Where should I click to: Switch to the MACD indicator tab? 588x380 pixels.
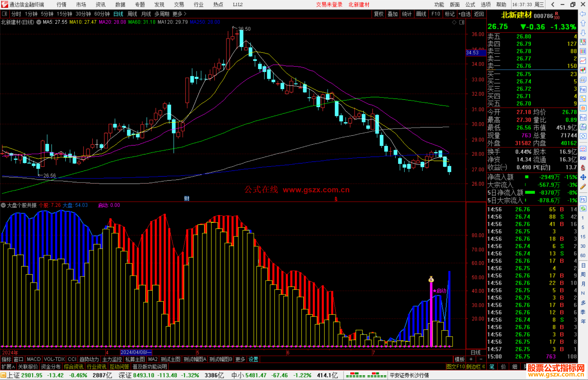(34, 359)
